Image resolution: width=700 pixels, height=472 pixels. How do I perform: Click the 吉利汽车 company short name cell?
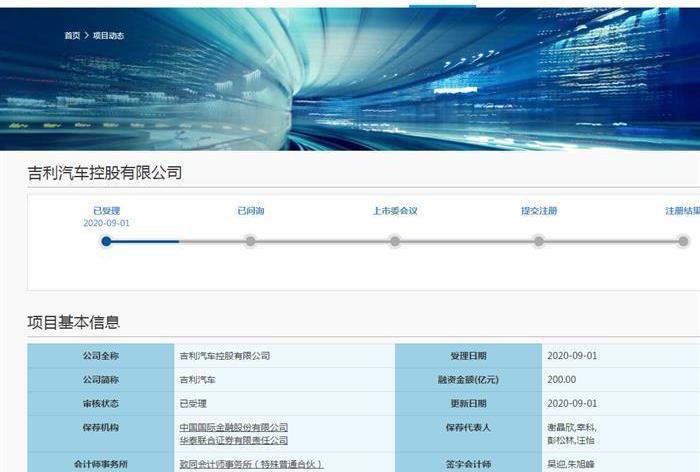pos(197,380)
